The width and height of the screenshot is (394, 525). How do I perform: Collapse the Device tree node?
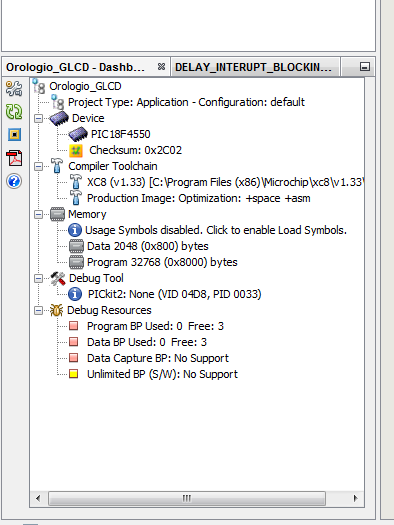38,119
